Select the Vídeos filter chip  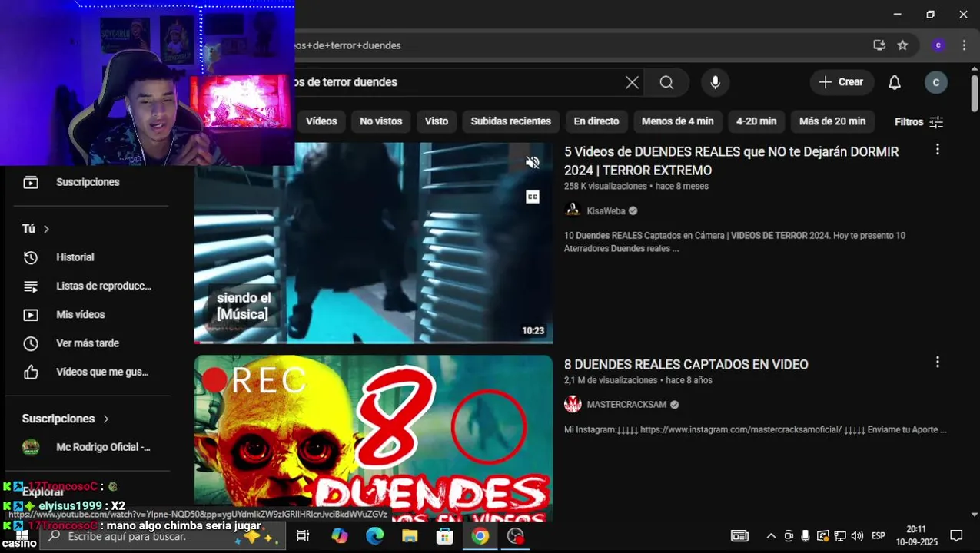point(321,121)
